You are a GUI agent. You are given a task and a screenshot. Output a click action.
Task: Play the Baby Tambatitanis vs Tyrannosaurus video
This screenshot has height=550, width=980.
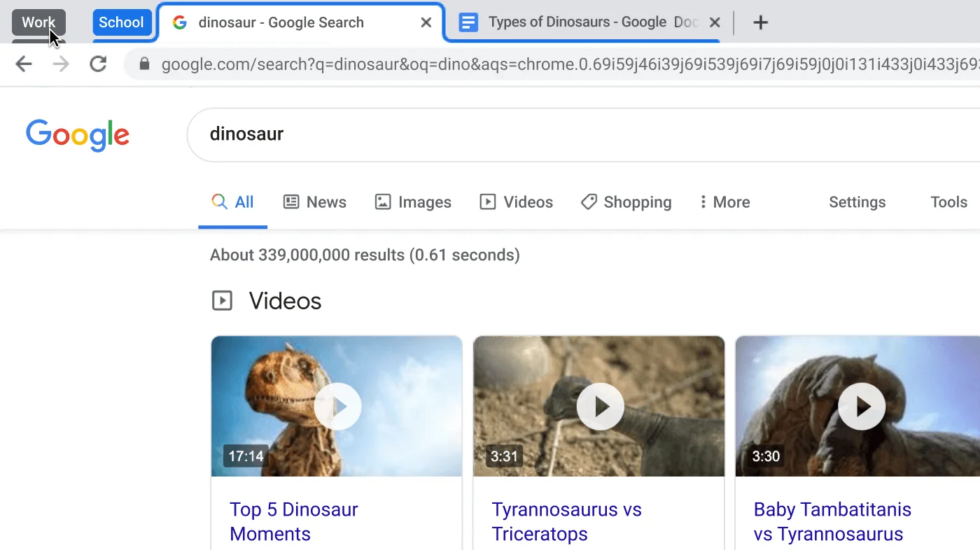[x=861, y=406]
